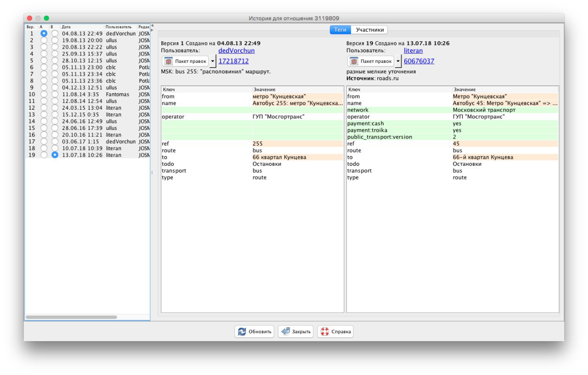Pick version 15 in column A

(44, 128)
